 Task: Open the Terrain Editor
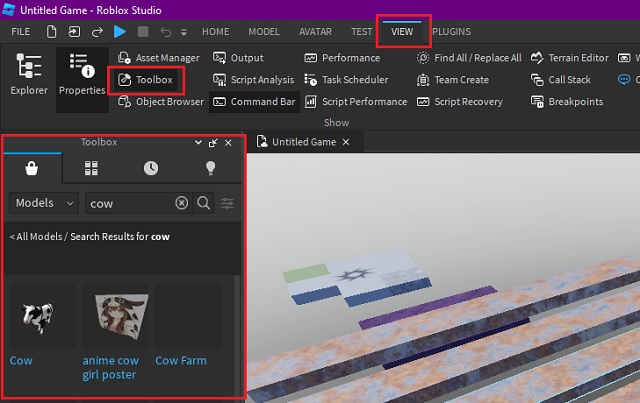(569, 58)
